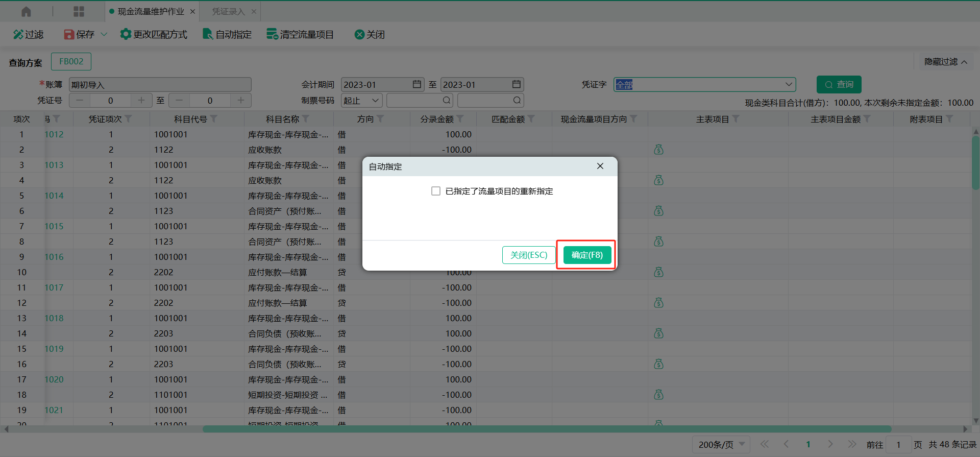Click 更改匹配方式 gear toolbar item
This screenshot has height=457, width=980.
point(154,34)
